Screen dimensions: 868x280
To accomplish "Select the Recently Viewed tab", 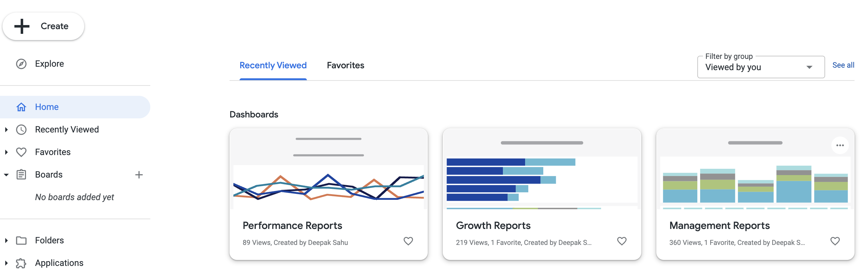I will click(273, 65).
